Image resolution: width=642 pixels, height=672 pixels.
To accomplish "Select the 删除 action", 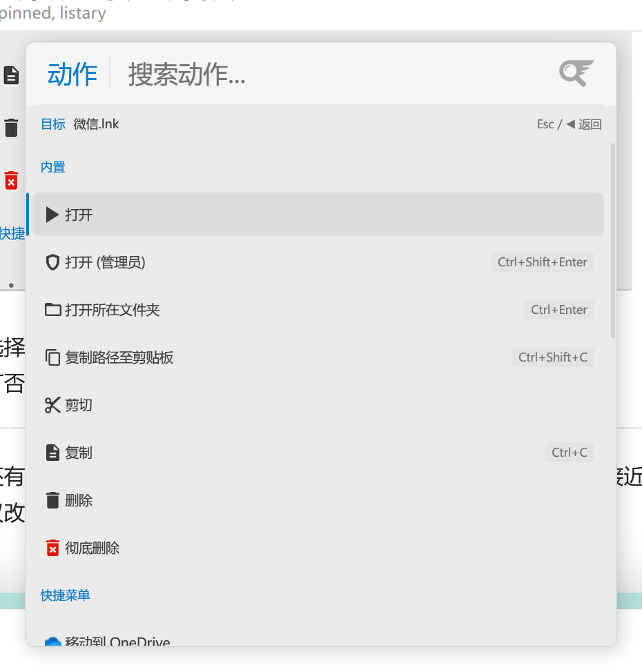I will tap(318, 500).
